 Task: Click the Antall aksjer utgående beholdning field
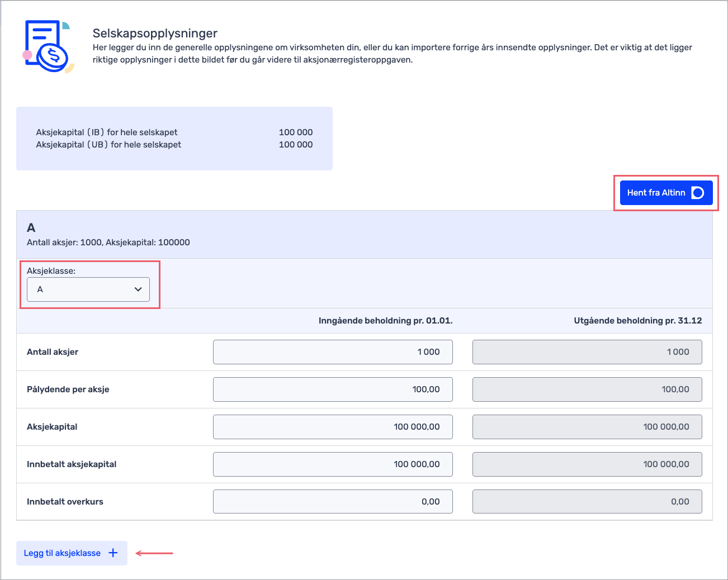(x=587, y=352)
